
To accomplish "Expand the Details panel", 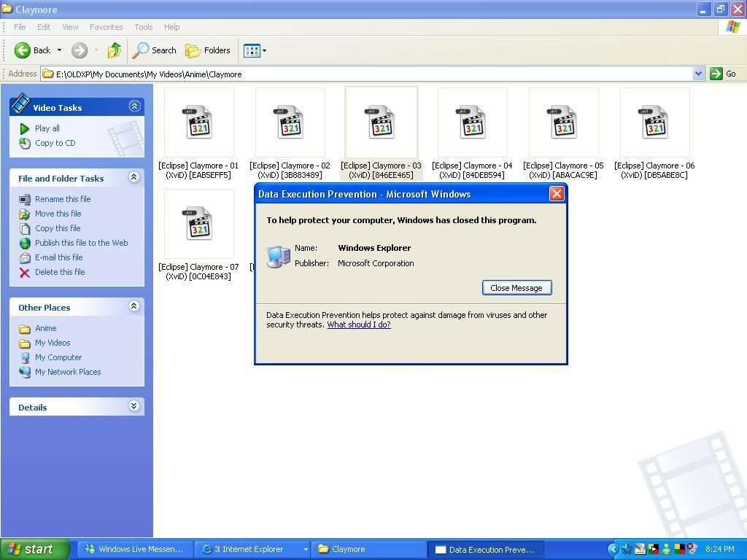I will click(134, 406).
